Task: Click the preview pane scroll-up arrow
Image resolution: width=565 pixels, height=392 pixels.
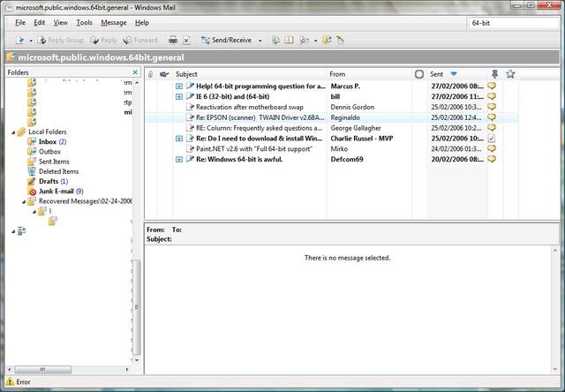Action: click(555, 251)
